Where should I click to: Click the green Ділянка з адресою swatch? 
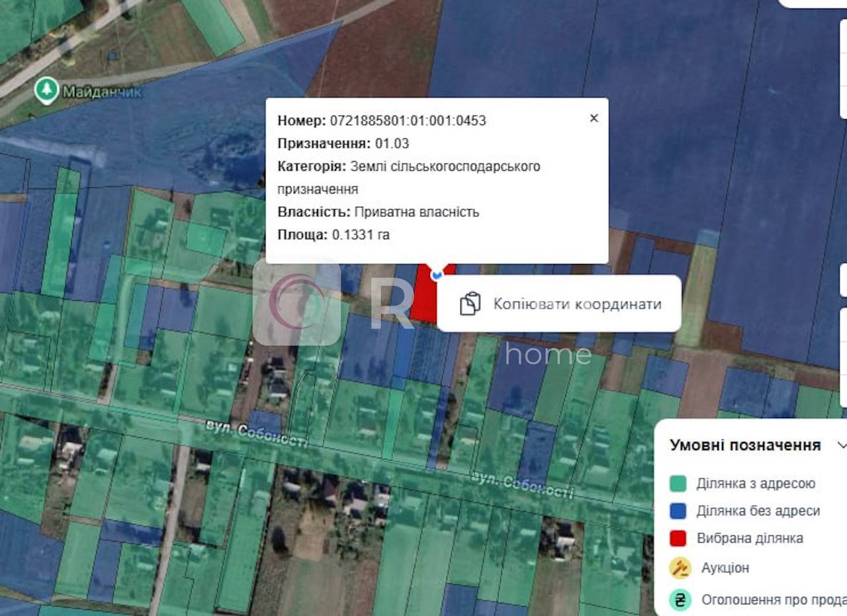coord(678,484)
